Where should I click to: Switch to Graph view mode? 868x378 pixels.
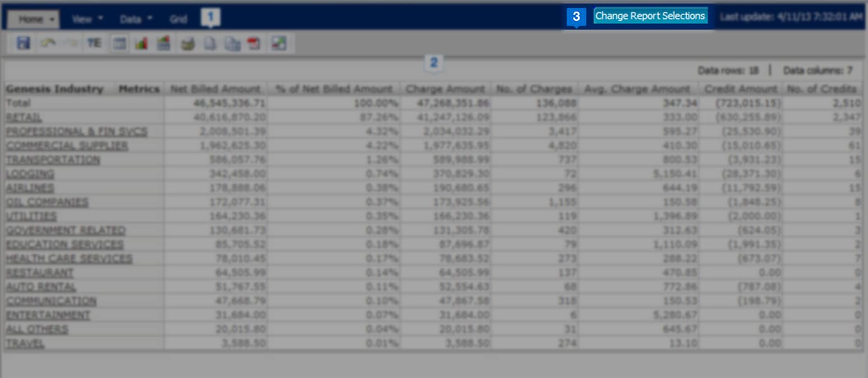coord(141,43)
